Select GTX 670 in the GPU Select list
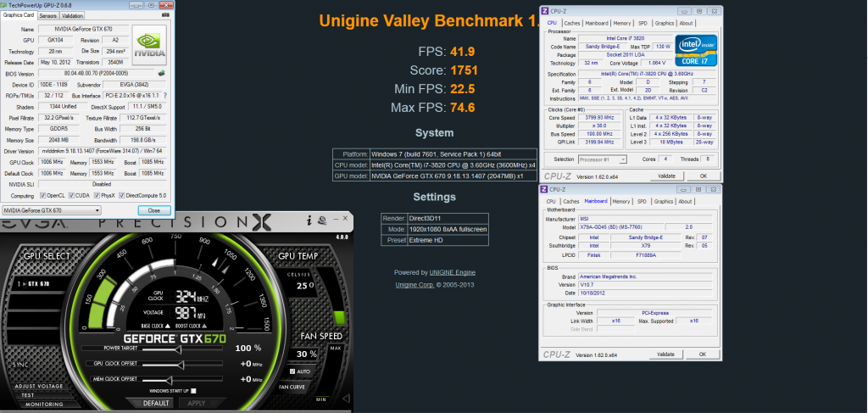 coord(33,283)
